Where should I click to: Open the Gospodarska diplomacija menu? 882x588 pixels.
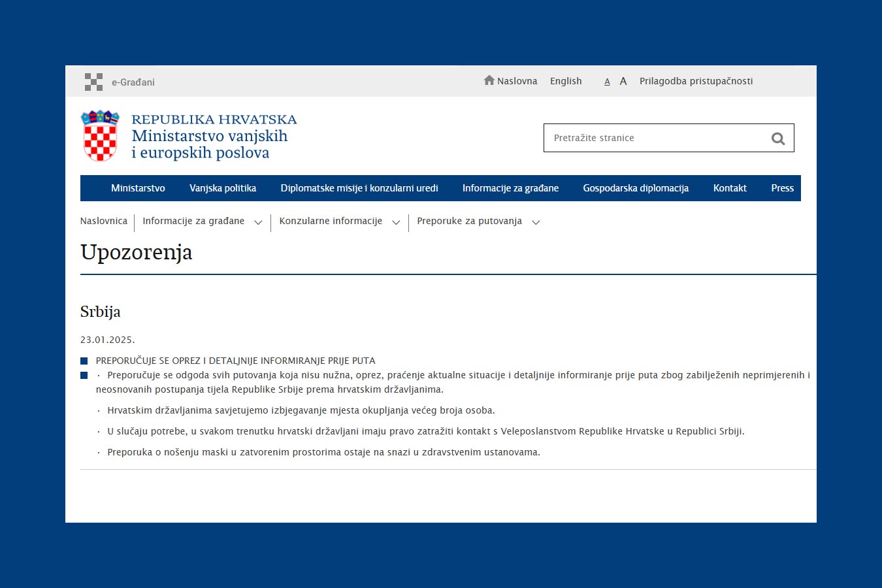(636, 188)
